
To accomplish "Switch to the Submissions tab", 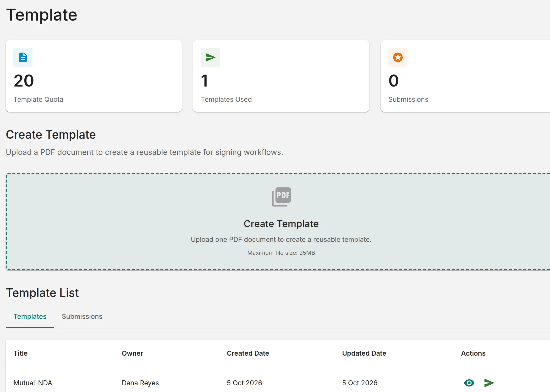I will tap(82, 316).
